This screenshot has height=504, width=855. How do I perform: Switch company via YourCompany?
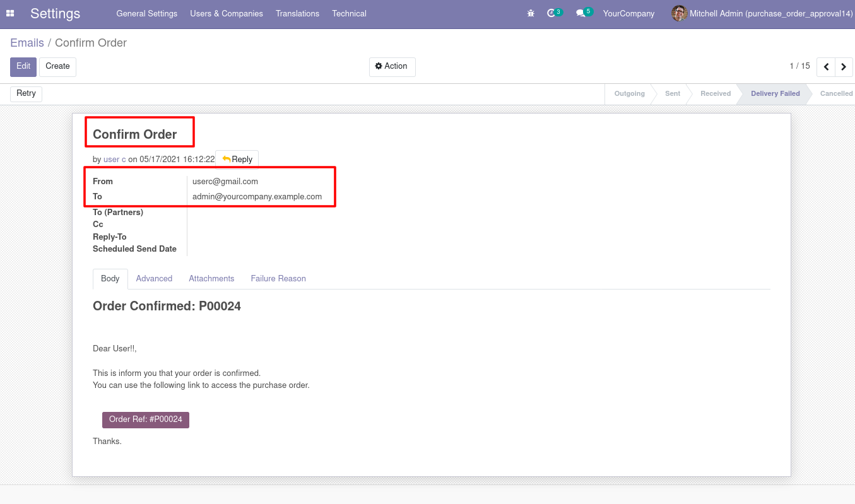628,13
